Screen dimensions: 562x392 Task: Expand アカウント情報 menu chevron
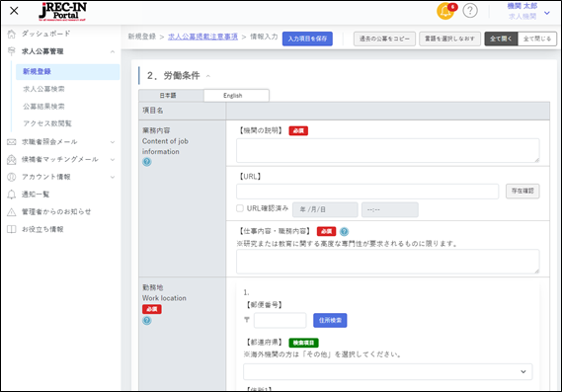[x=113, y=177]
